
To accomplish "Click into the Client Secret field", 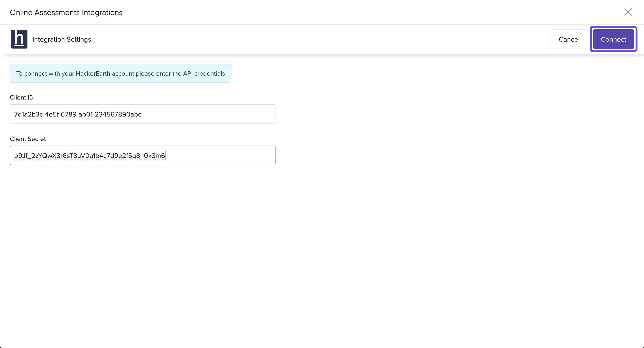I will [x=142, y=155].
